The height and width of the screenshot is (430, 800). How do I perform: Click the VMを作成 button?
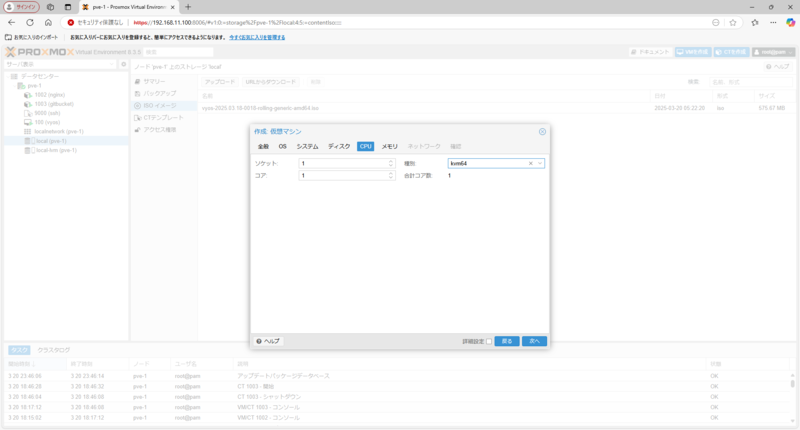pos(692,52)
